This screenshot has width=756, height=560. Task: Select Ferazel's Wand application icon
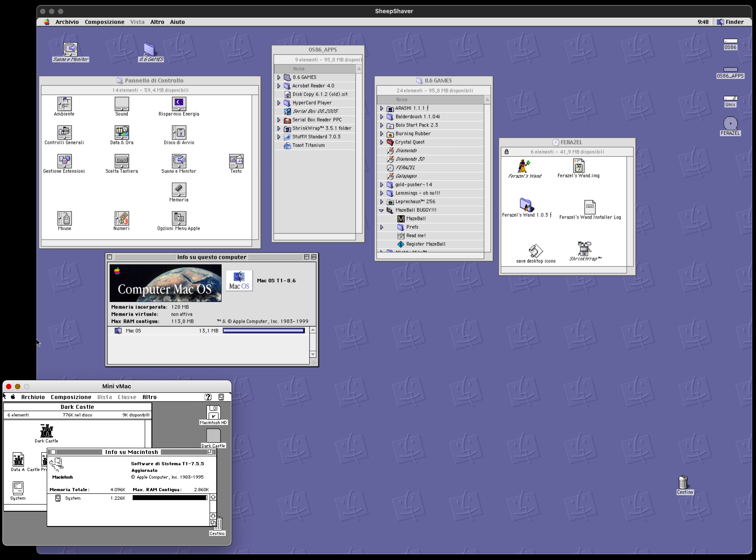(x=524, y=166)
